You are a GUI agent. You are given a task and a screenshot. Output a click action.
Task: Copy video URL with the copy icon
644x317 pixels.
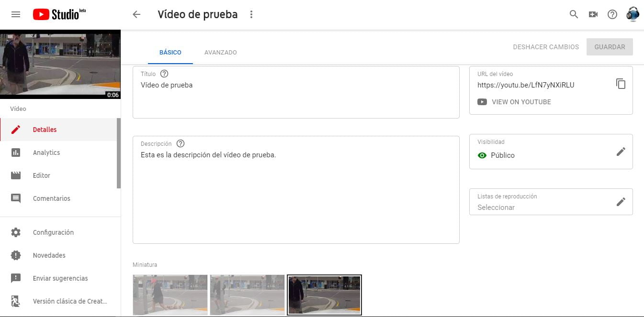pos(621,84)
